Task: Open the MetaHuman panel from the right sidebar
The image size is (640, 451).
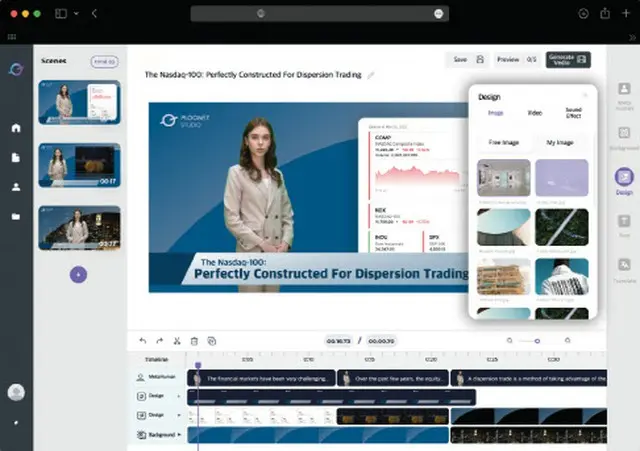Action: [x=624, y=95]
